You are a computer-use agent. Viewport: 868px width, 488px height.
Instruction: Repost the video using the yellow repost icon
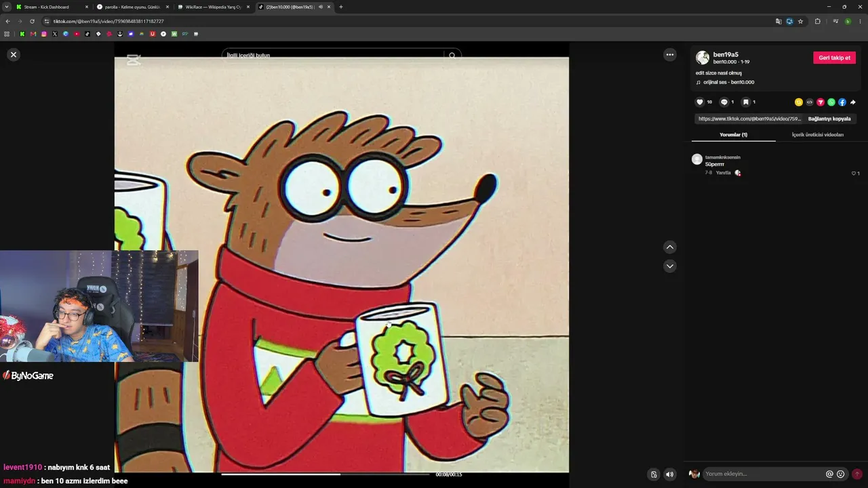tap(799, 102)
